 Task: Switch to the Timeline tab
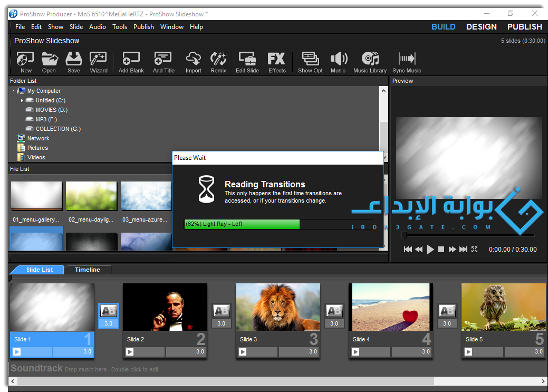coord(88,270)
